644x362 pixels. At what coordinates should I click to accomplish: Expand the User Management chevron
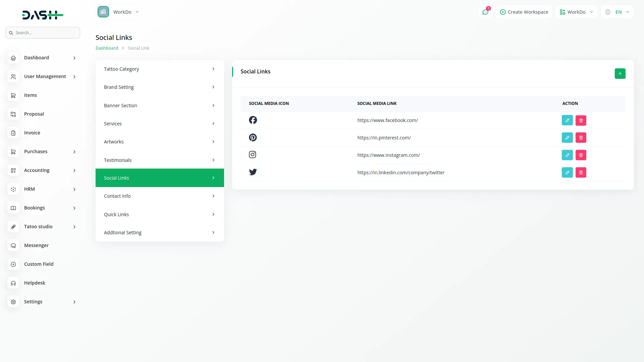click(x=74, y=77)
